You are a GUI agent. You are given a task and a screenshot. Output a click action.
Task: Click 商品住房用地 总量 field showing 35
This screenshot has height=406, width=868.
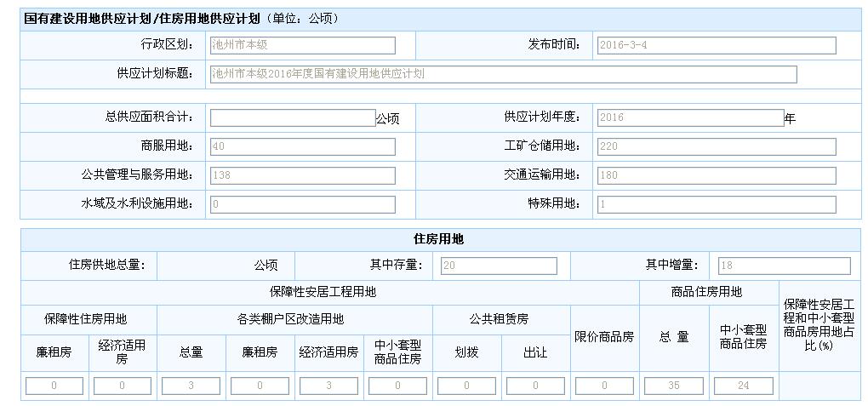coord(673,386)
